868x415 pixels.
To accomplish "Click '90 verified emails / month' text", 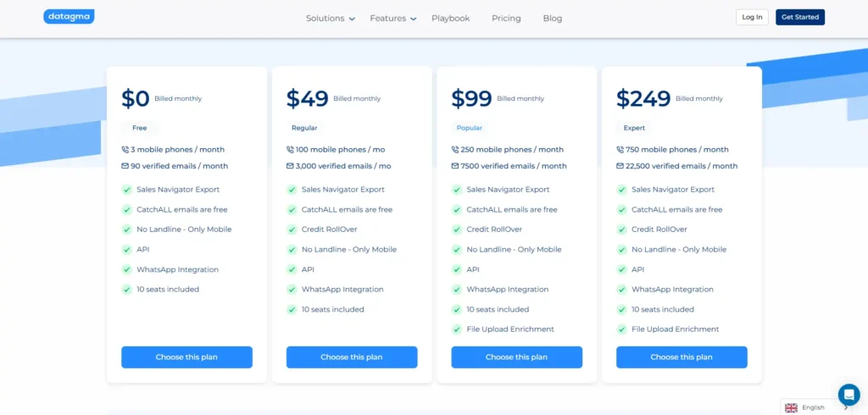I will [180, 166].
